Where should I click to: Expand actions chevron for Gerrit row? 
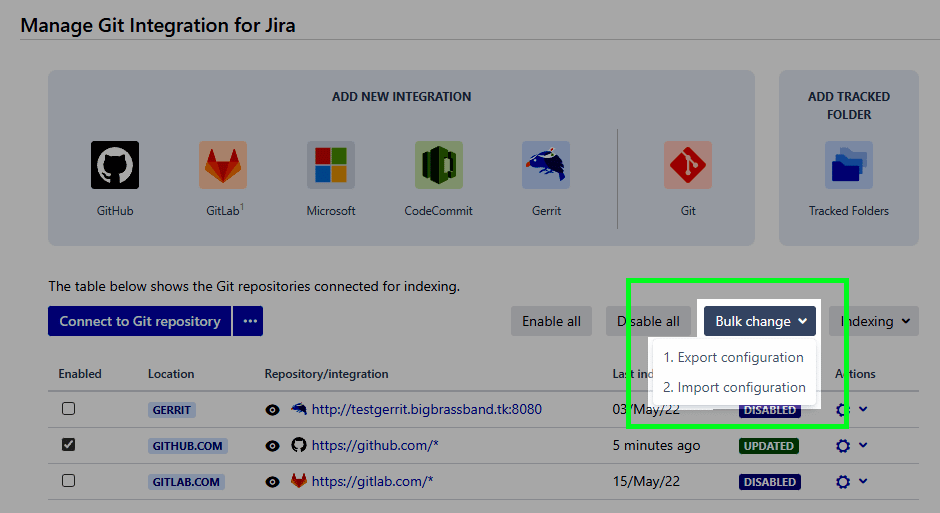(x=863, y=409)
